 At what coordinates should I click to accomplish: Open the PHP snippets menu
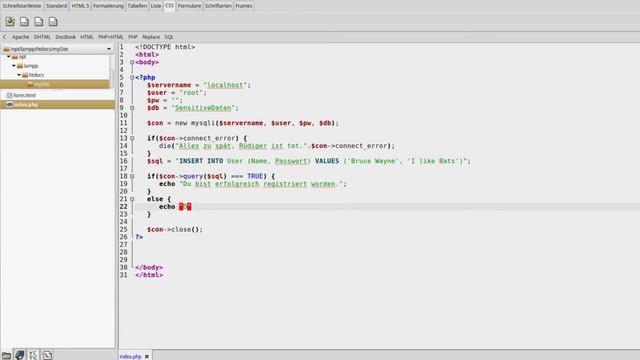pos(133,37)
